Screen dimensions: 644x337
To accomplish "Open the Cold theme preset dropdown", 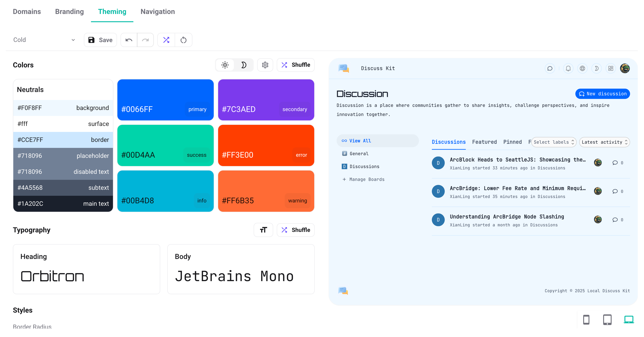I will 44,40.
